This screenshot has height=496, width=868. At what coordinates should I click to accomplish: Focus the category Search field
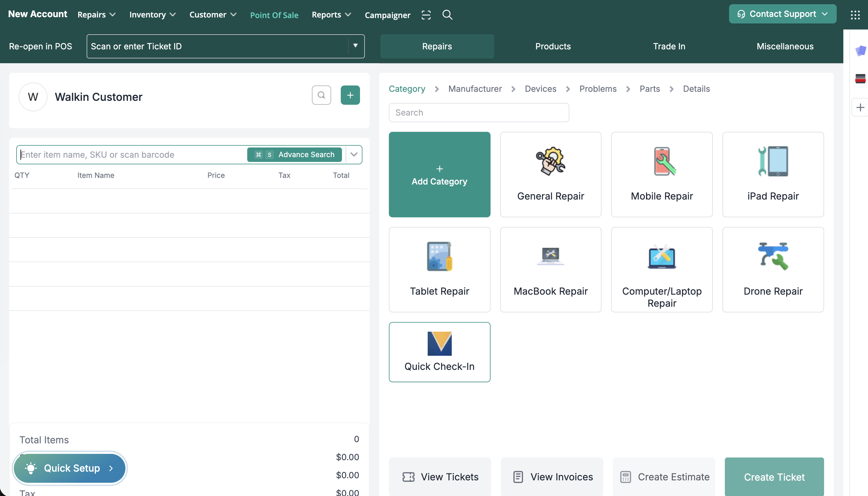[x=479, y=113]
